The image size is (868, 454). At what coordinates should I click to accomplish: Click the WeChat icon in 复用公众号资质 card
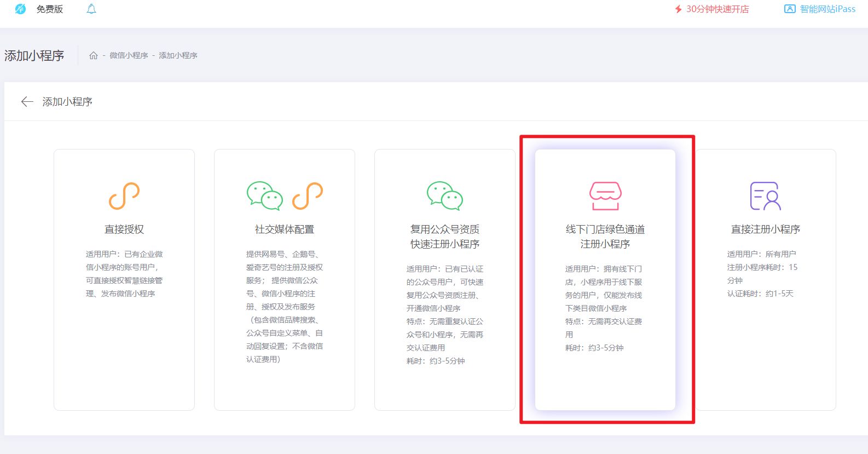(445, 196)
